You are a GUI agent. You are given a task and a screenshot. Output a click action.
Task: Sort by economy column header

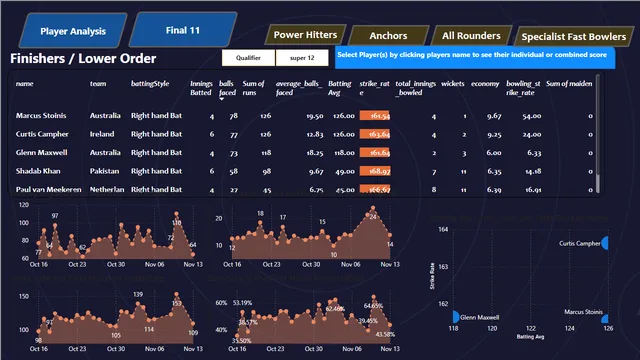pyautogui.click(x=485, y=84)
